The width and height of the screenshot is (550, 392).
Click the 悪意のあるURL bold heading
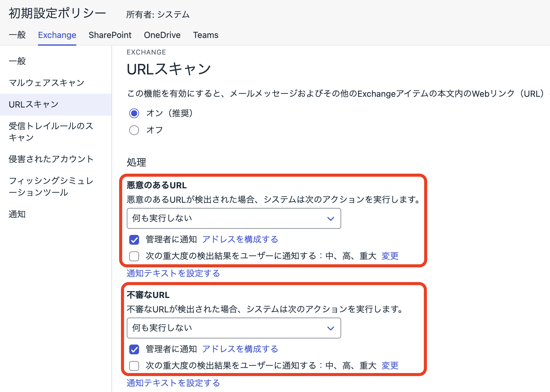point(157,185)
